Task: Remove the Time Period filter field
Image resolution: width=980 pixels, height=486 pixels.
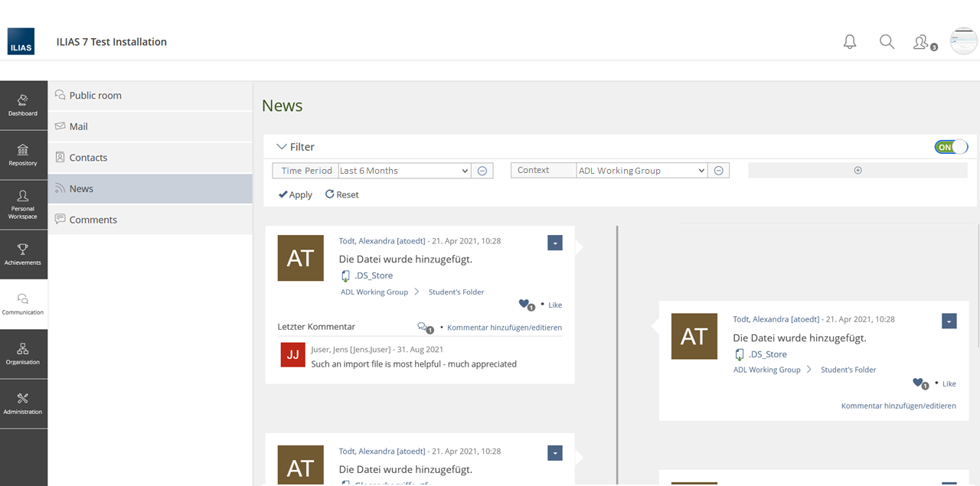Action: pos(482,171)
